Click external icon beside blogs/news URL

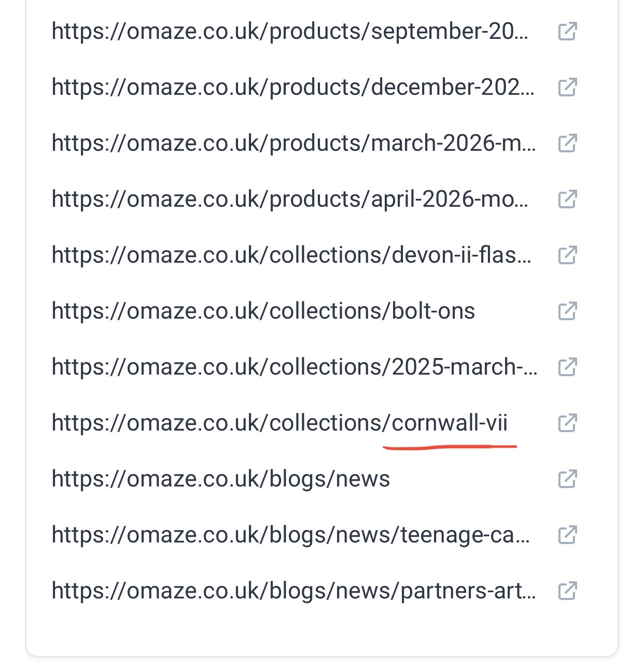pos(567,479)
